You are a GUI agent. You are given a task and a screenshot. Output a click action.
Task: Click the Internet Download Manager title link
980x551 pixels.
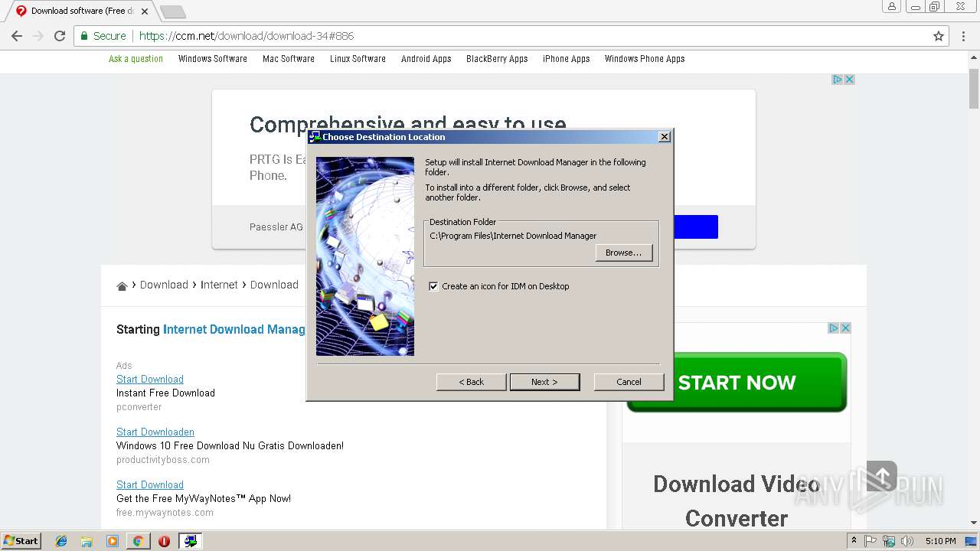[234, 330]
